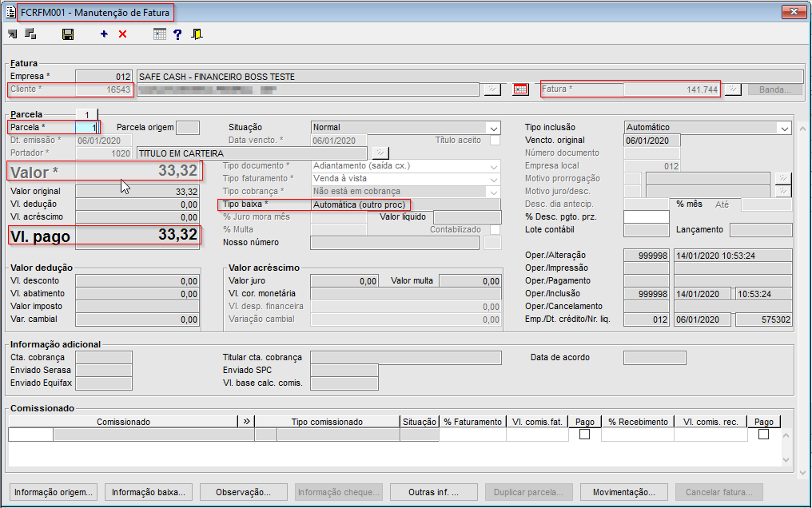Screen dimensions: 812x508
Task: Expand the Tipo documento dropdown
Action: click(x=492, y=166)
